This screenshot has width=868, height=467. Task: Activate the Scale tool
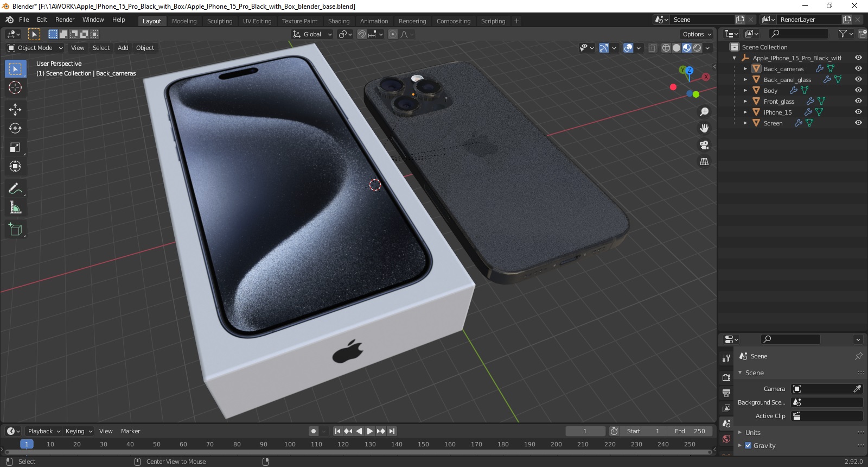[15, 147]
